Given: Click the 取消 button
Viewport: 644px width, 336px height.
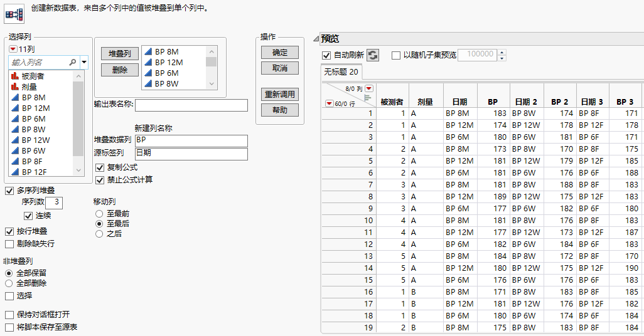Looking at the screenshot, I should (x=280, y=68).
